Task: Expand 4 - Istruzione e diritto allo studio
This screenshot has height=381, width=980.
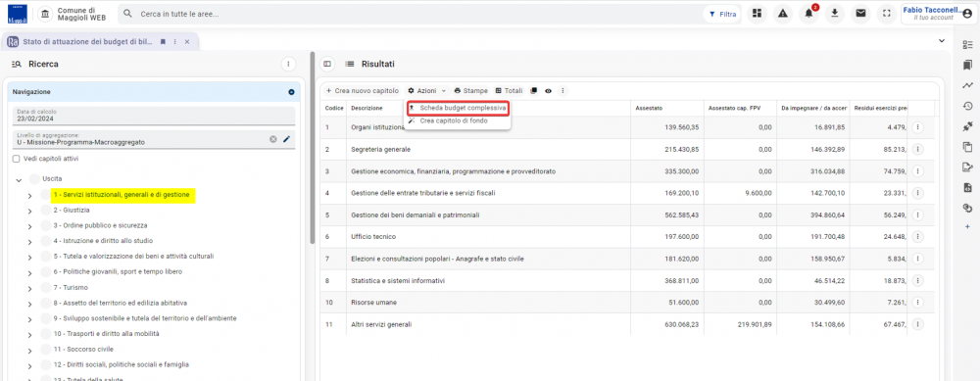Action: (x=29, y=242)
